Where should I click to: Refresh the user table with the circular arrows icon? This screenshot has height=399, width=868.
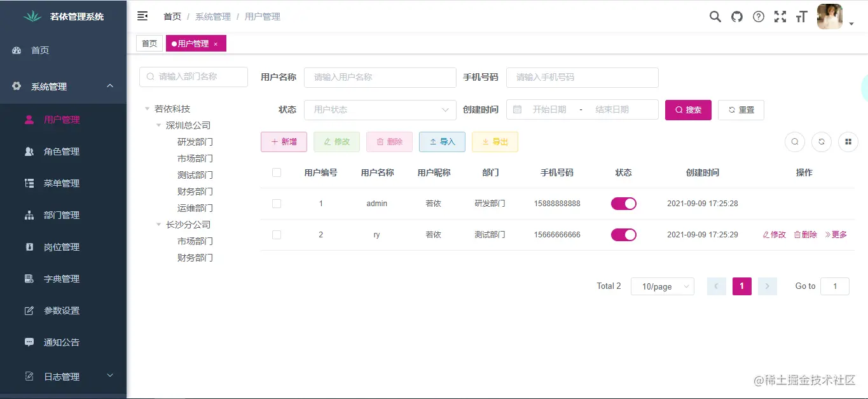821,142
